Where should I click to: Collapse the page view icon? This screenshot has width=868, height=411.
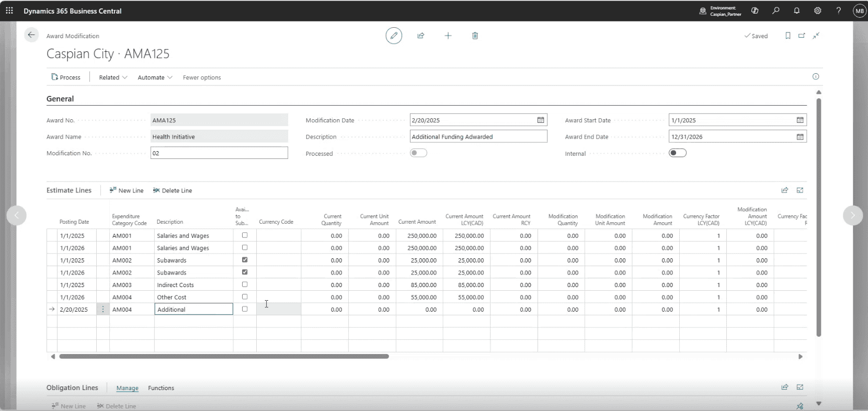pos(816,36)
